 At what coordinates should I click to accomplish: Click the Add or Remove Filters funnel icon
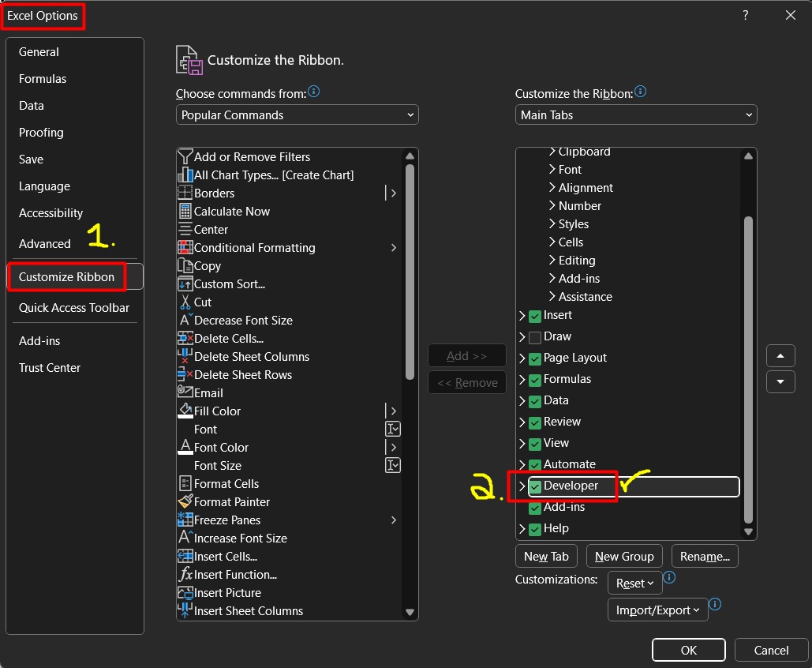[185, 156]
